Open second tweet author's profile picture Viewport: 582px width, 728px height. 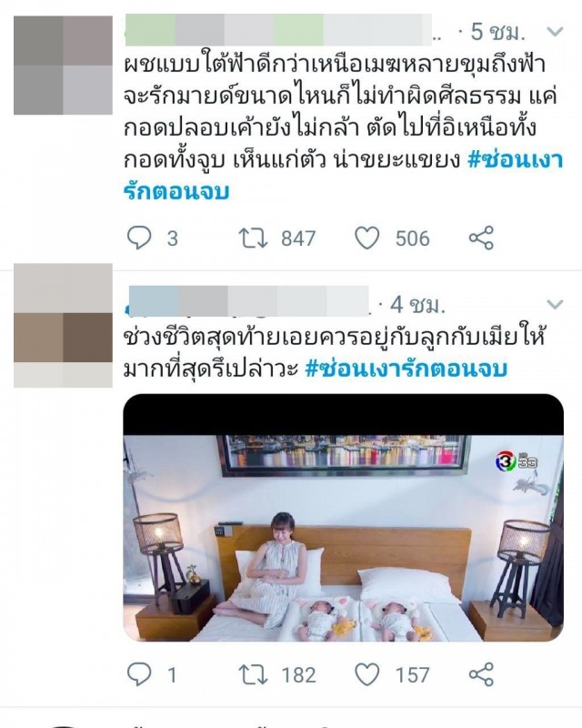click(63, 326)
